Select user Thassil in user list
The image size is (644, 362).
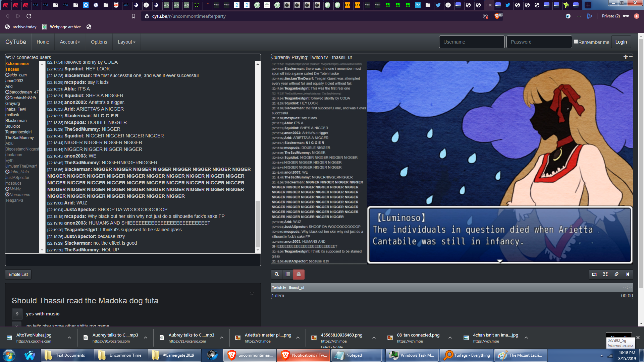[12, 69]
